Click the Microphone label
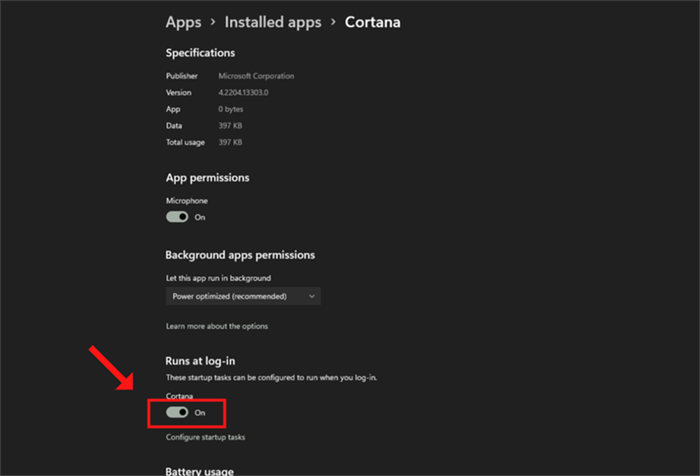The width and height of the screenshot is (700, 476). [187, 201]
